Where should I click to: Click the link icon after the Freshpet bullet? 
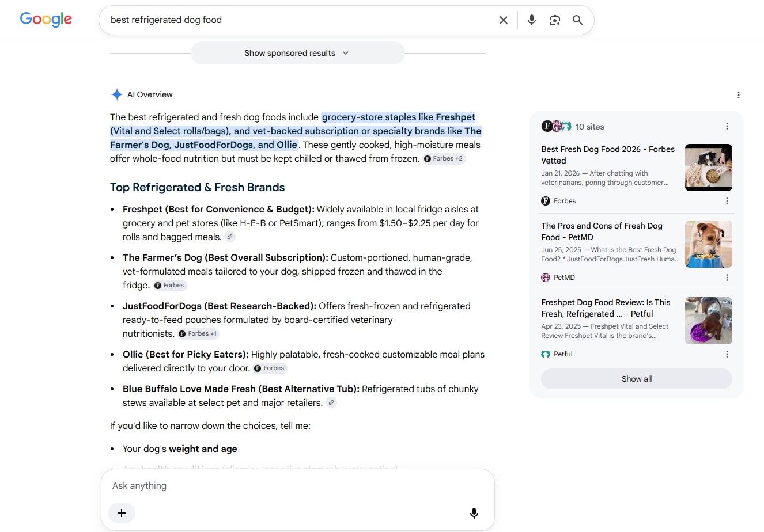coord(230,237)
